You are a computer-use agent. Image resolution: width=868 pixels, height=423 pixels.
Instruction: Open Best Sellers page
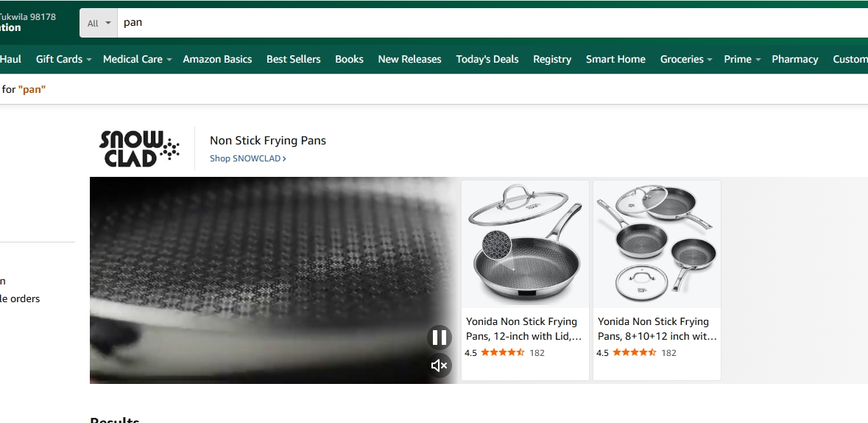[x=293, y=59]
